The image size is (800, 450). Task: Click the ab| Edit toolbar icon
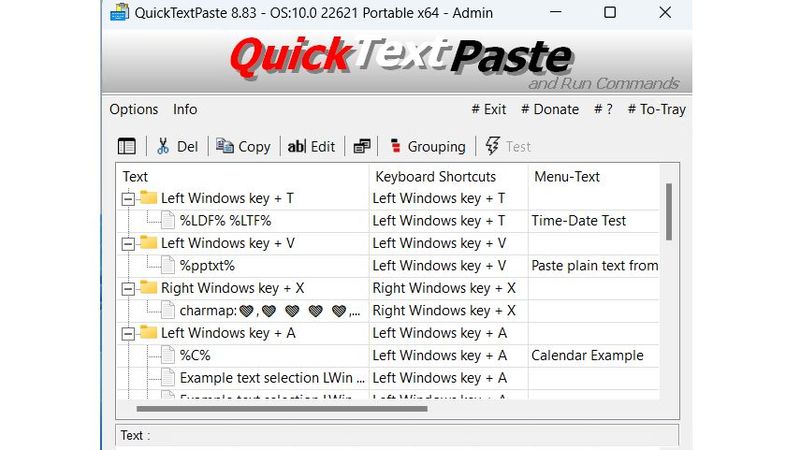(296, 146)
